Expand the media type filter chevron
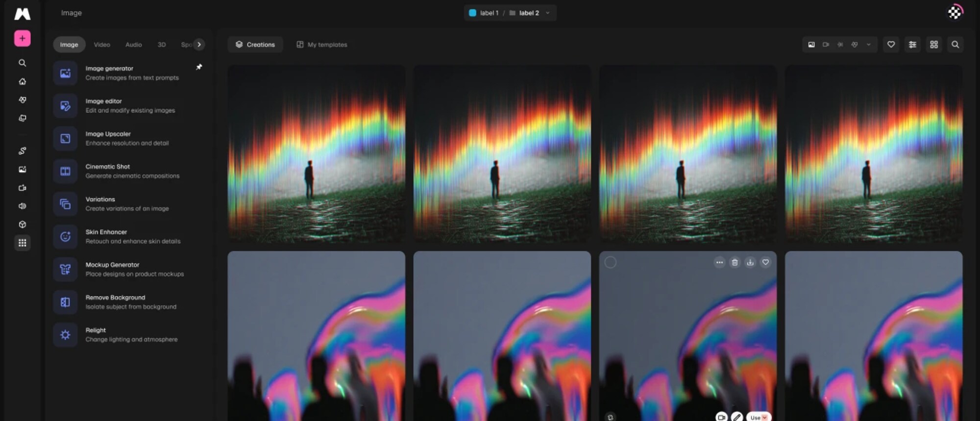This screenshot has height=421, width=980. tap(868, 45)
